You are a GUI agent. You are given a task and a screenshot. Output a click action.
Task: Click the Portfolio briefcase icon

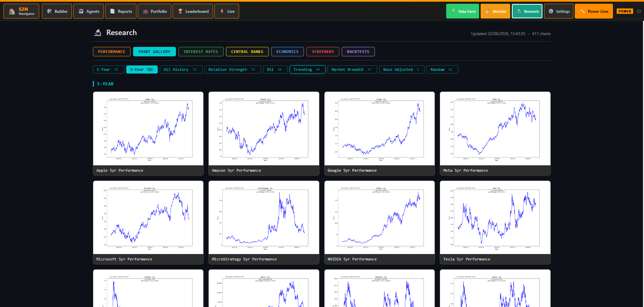click(x=146, y=11)
